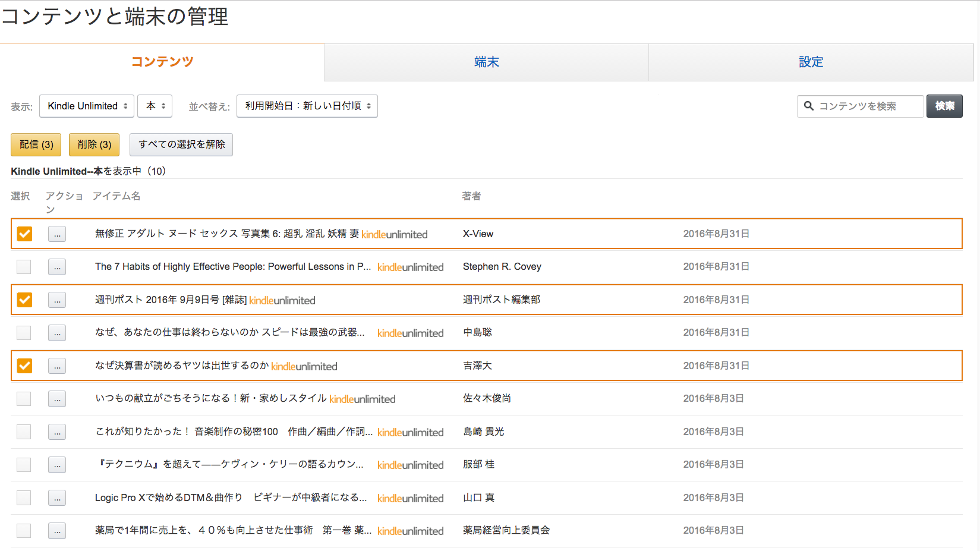The width and height of the screenshot is (980, 551).
Task: Click the title これが知りたかった！音楽制作の秘密100
Action: point(234,432)
